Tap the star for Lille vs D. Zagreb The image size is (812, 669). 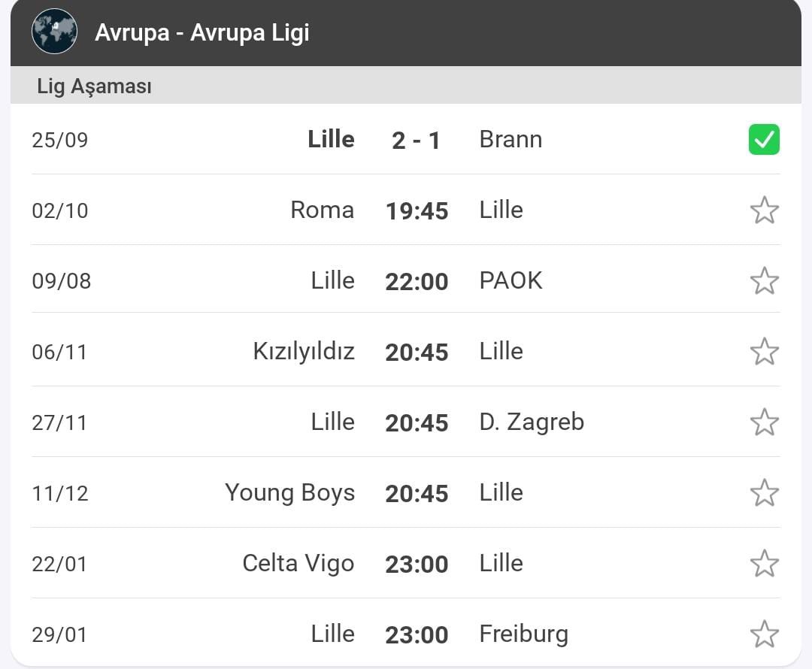coord(765,422)
